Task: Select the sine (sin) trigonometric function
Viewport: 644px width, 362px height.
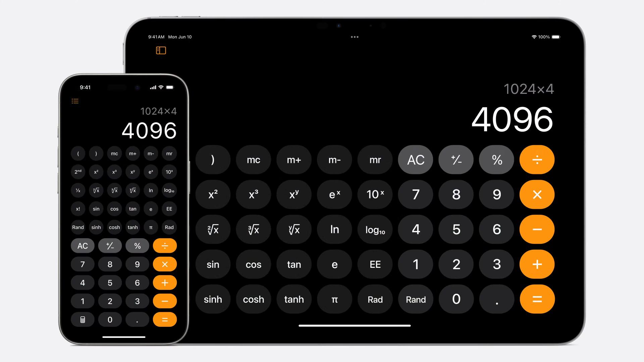Action: (213, 264)
